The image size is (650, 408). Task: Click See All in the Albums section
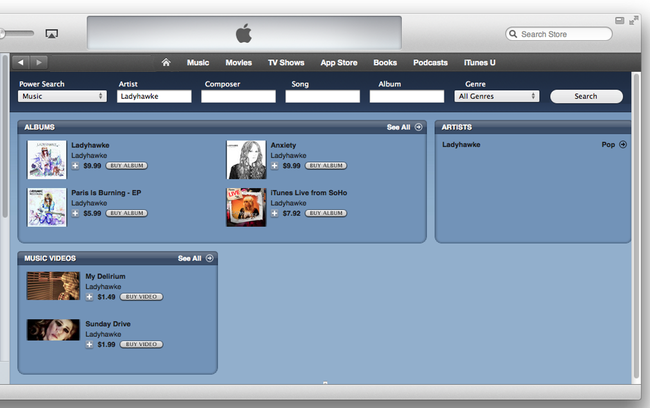pyautogui.click(x=398, y=127)
